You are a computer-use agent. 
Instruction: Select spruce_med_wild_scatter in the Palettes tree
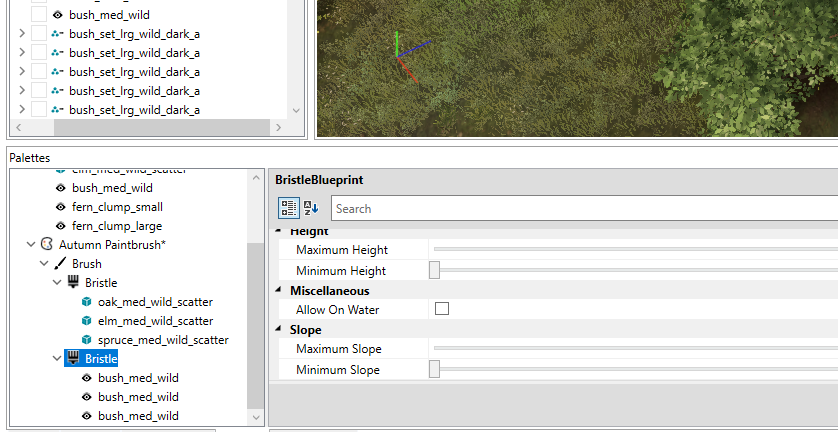point(164,340)
